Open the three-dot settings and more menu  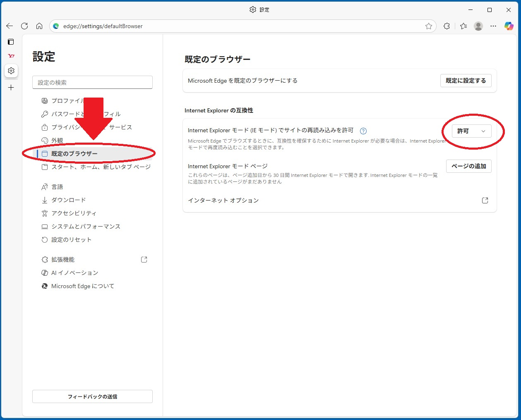(493, 26)
